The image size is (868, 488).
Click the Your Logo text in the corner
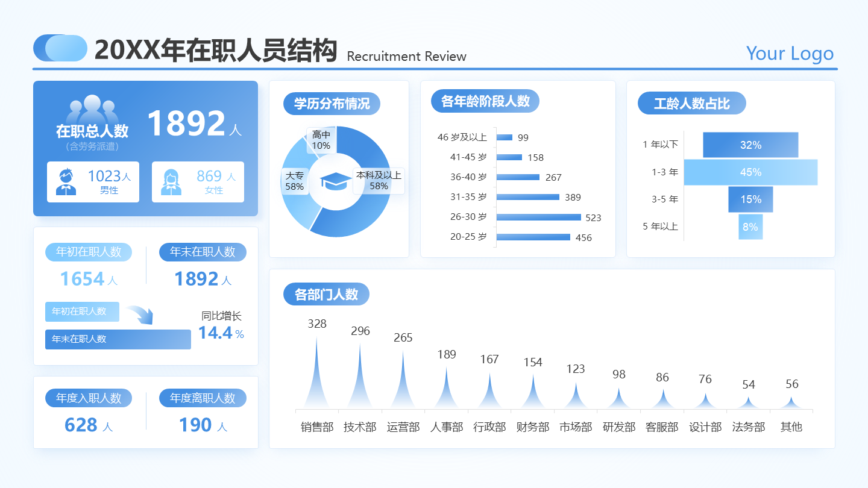point(790,54)
